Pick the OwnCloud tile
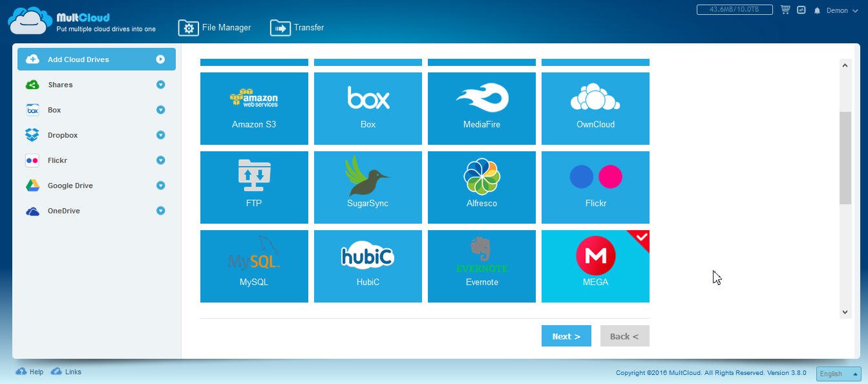This screenshot has width=868, height=384. click(x=595, y=109)
